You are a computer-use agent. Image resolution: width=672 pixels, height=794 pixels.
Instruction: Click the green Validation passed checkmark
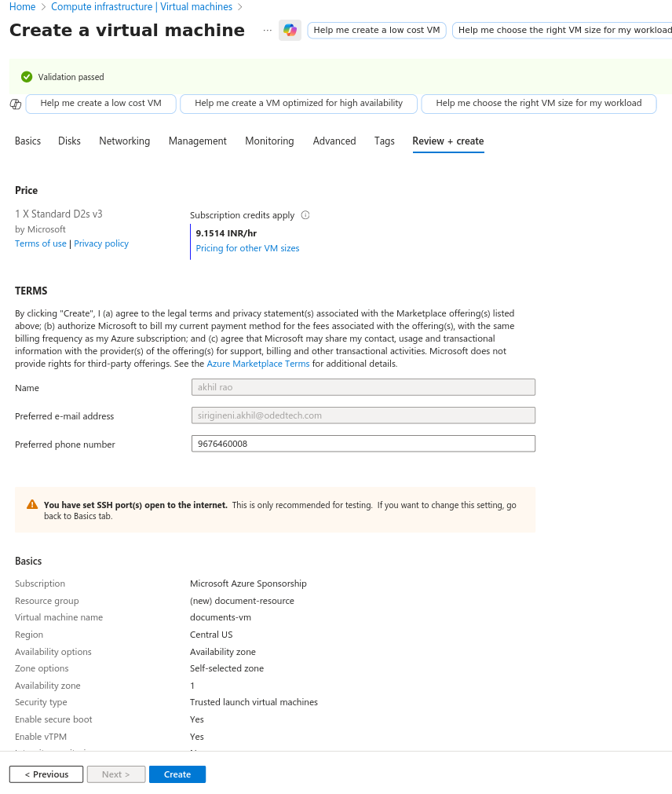tap(27, 77)
